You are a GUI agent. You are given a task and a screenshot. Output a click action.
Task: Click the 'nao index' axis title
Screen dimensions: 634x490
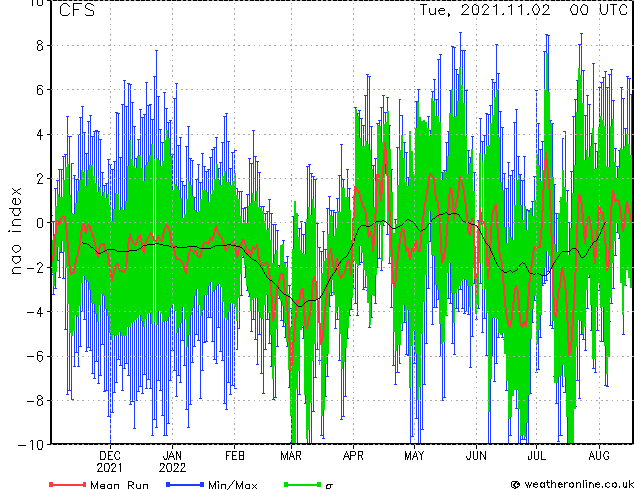pyautogui.click(x=15, y=230)
